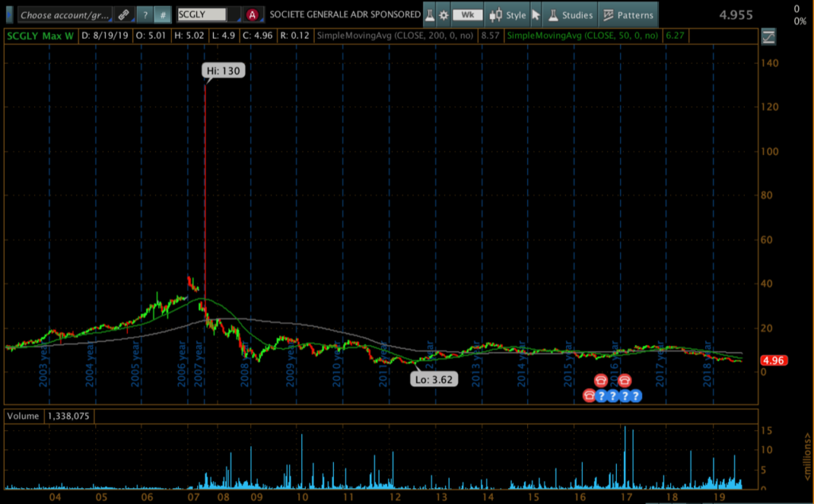Click the flask icon left of the gear
This screenshot has width=814, height=504.
pos(430,15)
